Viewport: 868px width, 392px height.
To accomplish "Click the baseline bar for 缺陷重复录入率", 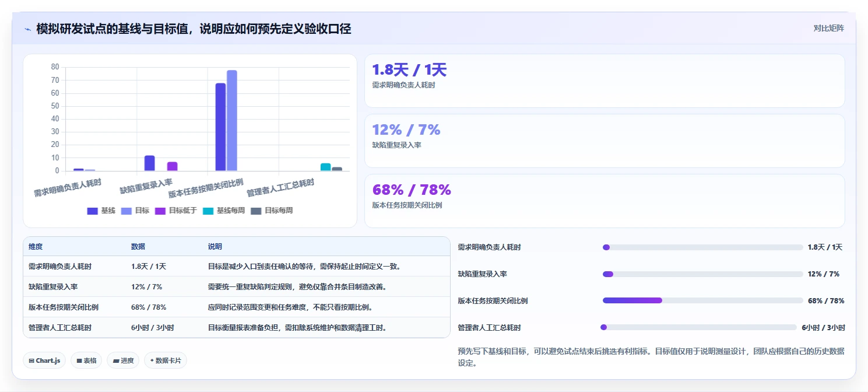I will pyautogui.click(x=150, y=163).
